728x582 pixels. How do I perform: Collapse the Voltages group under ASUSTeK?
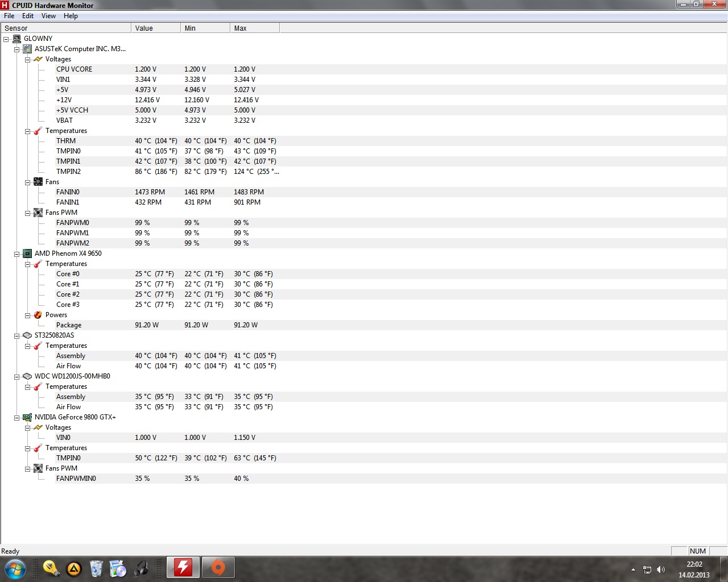[x=27, y=60]
